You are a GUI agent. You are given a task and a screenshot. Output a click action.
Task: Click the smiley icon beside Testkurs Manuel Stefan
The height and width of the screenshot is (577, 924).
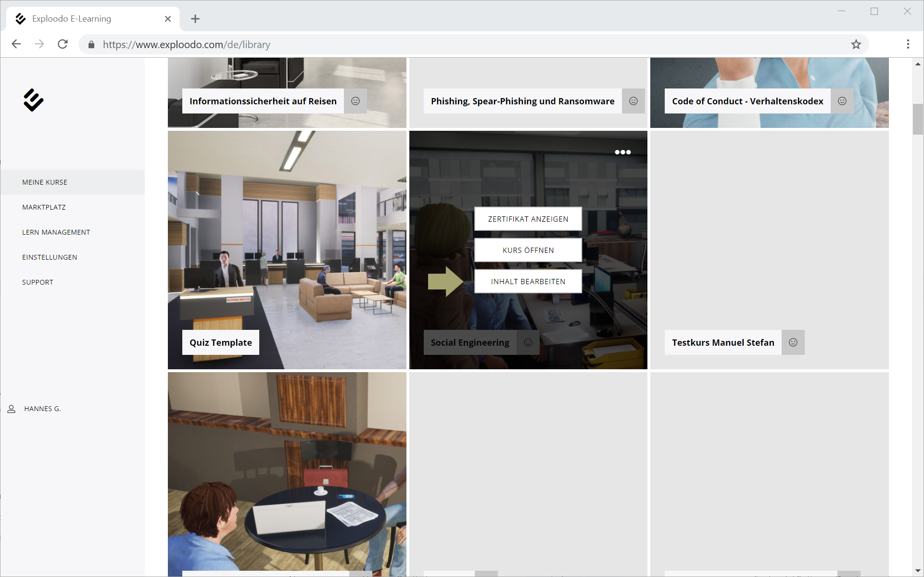point(793,342)
